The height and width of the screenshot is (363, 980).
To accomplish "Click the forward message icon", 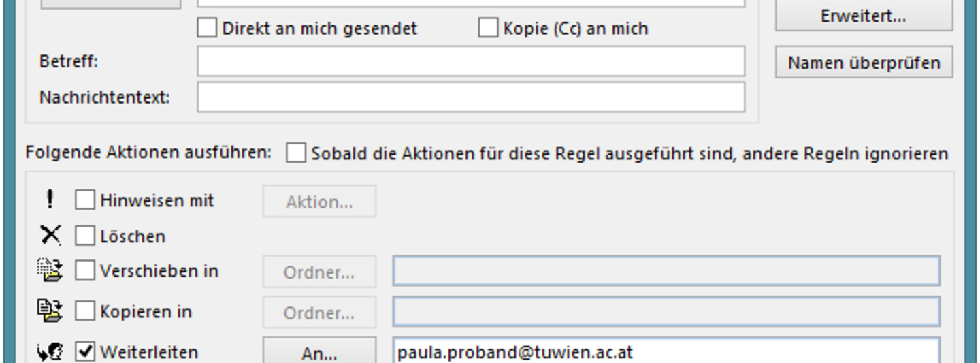I will point(50,352).
